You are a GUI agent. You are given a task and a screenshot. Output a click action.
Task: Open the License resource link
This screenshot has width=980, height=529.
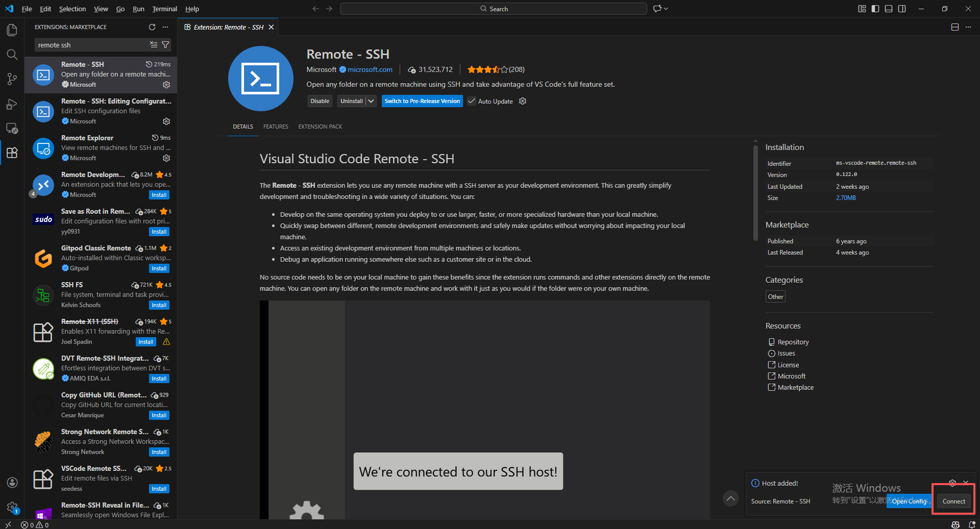788,365
